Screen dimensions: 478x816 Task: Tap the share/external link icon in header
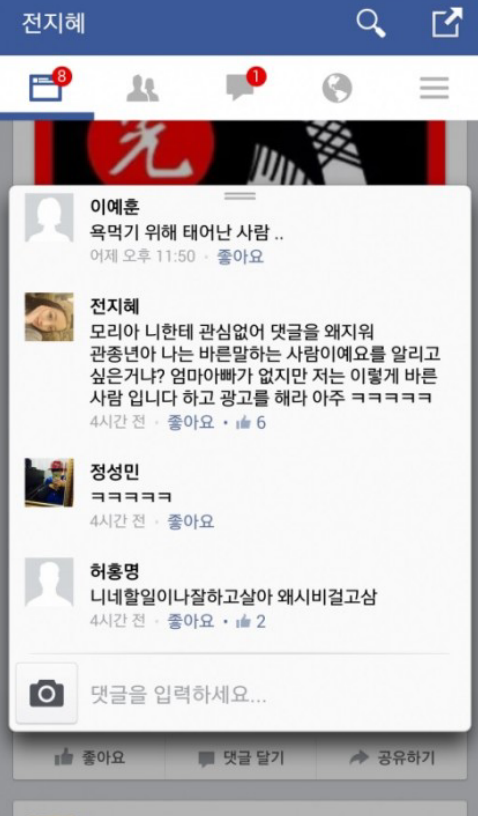click(x=447, y=23)
